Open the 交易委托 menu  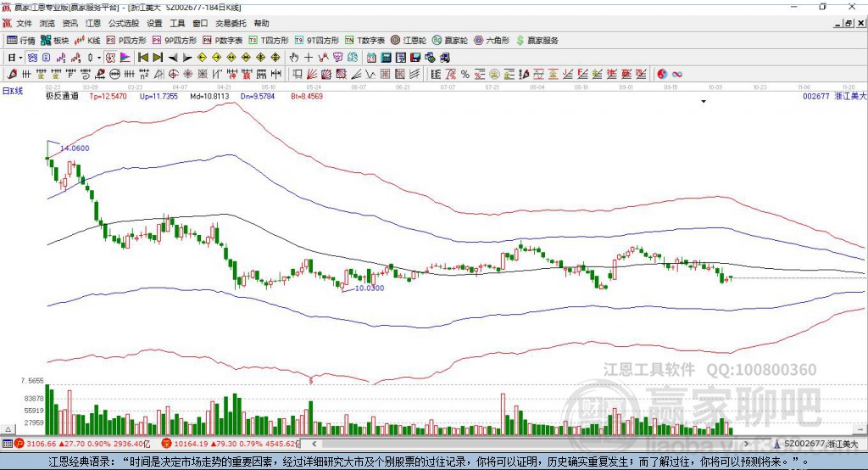pos(231,23)
